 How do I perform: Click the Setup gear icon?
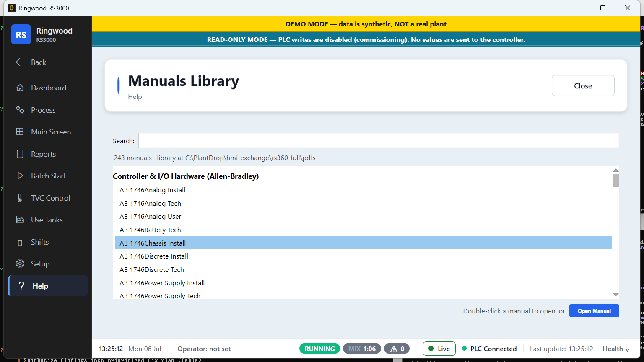point(20,264)
